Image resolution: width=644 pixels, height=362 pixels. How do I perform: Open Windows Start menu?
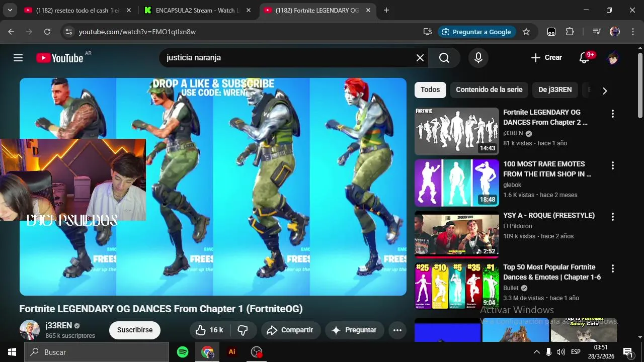[x=12, y=352]
